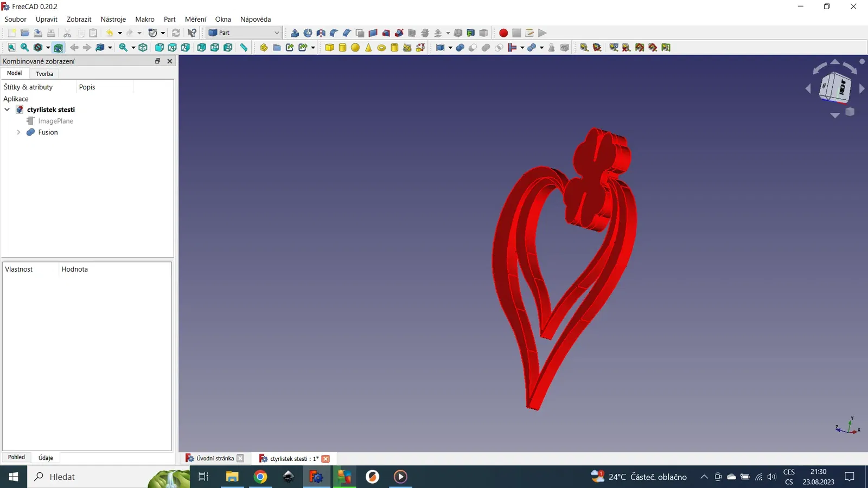The height and width of the screenshot is (488, 868).
Task: Collapse the ctyrlistek stesti tree node
Action: (x=7, y=110)
